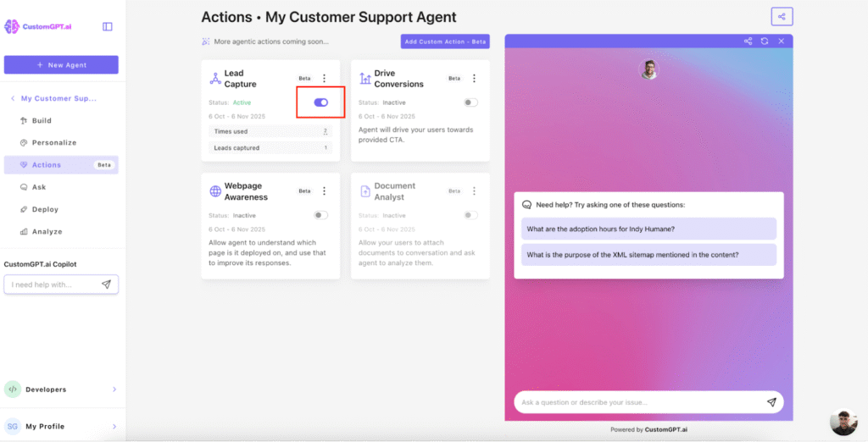Click chat bubble icon beside Need help
The image size is (868, 442).
click(x=527, y=205)
